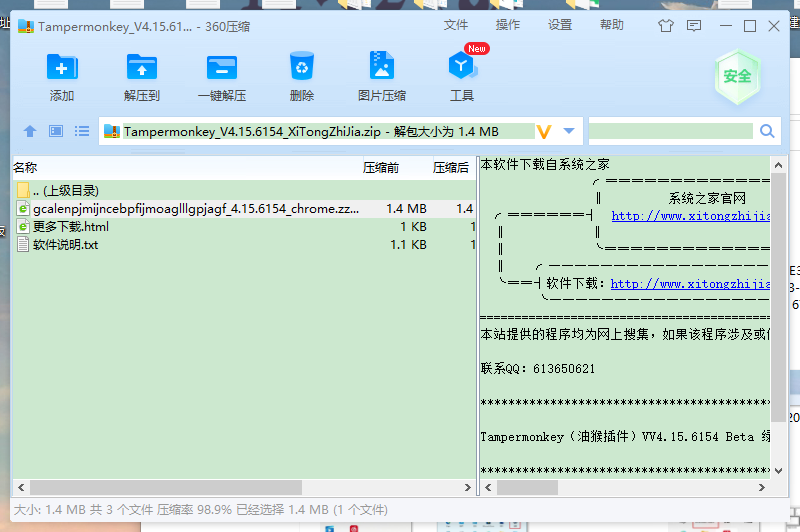
Task: Click the file list horizontal scrollbar thumb
Action: 166,487
